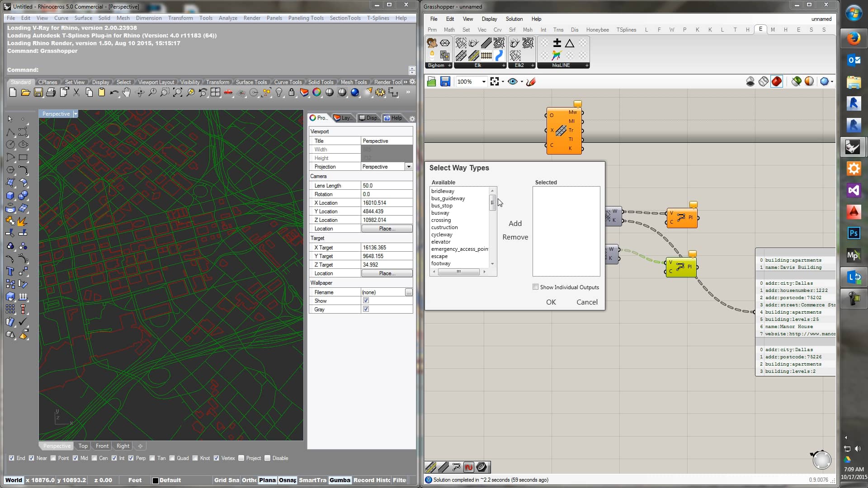Click the Elk railway component icon
The image size is (868, 488).
(486, 56)
